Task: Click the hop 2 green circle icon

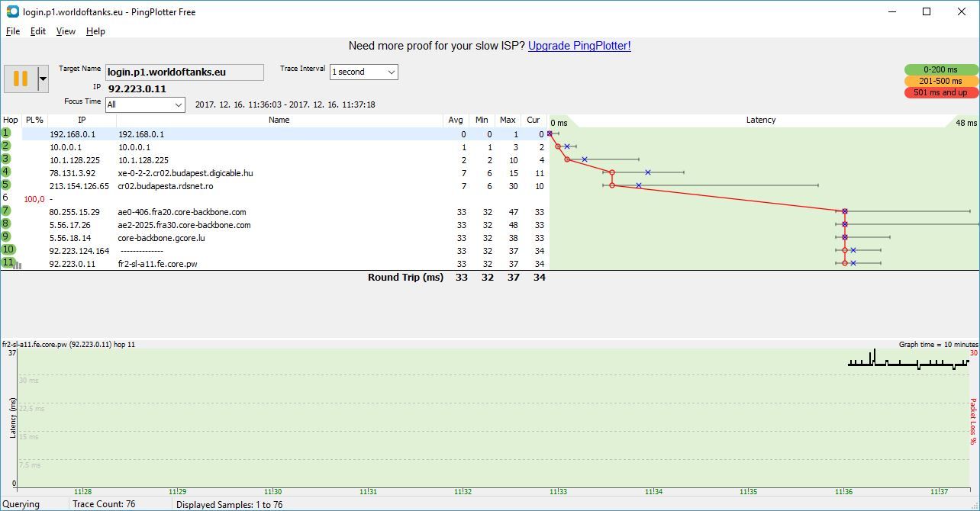Action: point(6,146)
